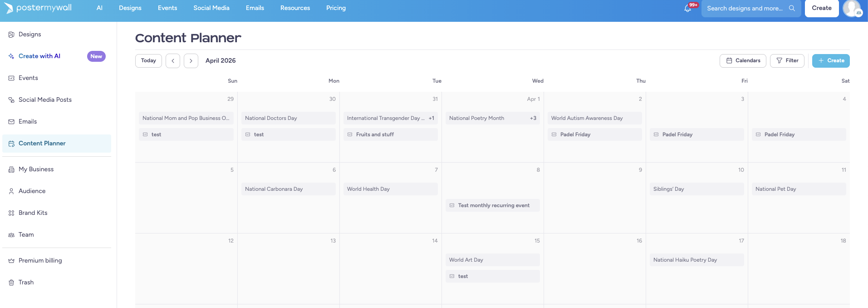Open My Business in sidebar
Screen dimensions: 868x308
tap(57, 169)
